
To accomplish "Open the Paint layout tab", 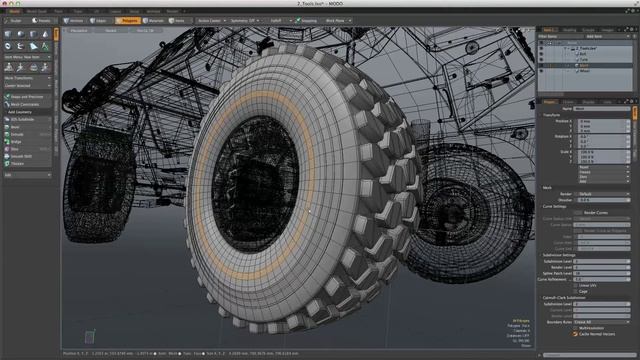I will 59,11.
